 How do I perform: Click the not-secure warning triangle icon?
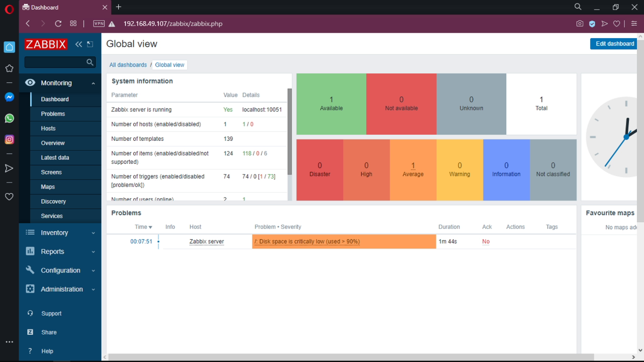pyautogui.click(x=112, y=24)
